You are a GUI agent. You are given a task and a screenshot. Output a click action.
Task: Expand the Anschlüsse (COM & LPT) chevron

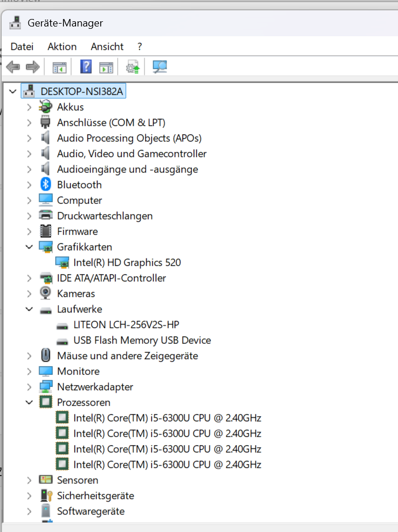pos(29,123)
